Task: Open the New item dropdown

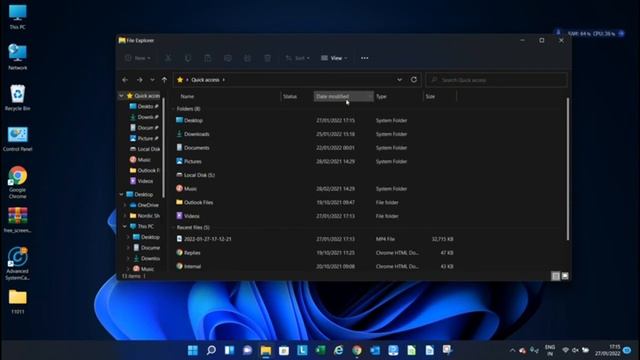Action: click(x=138, y=58)
